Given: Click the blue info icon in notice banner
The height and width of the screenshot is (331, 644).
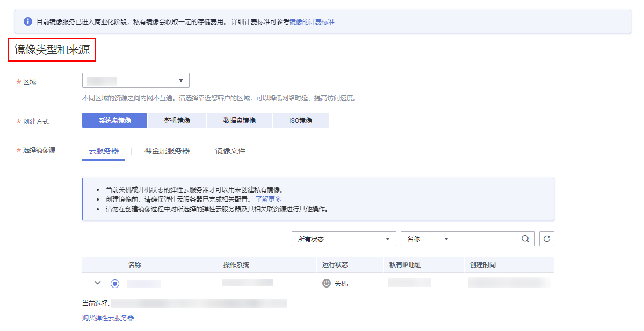Looking at the screenshot, I should click(x=28, y=21).
